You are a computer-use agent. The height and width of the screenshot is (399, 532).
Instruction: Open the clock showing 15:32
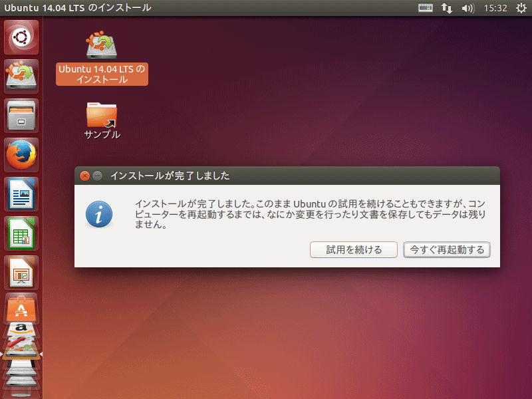[495, 8]
